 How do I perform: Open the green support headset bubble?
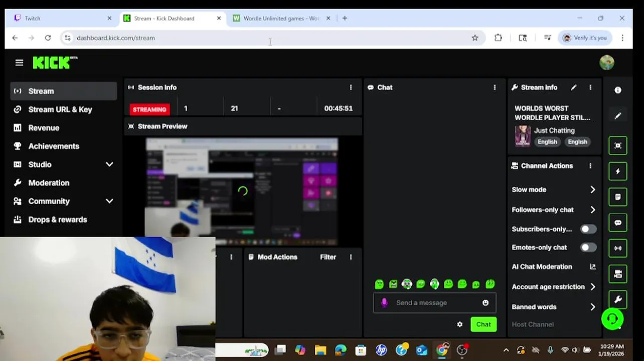point(612,319)
